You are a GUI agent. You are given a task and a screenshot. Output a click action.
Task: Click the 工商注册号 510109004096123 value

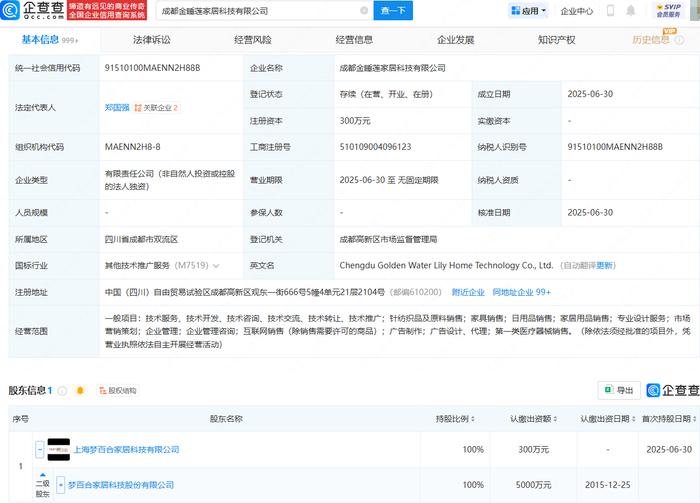375,147
